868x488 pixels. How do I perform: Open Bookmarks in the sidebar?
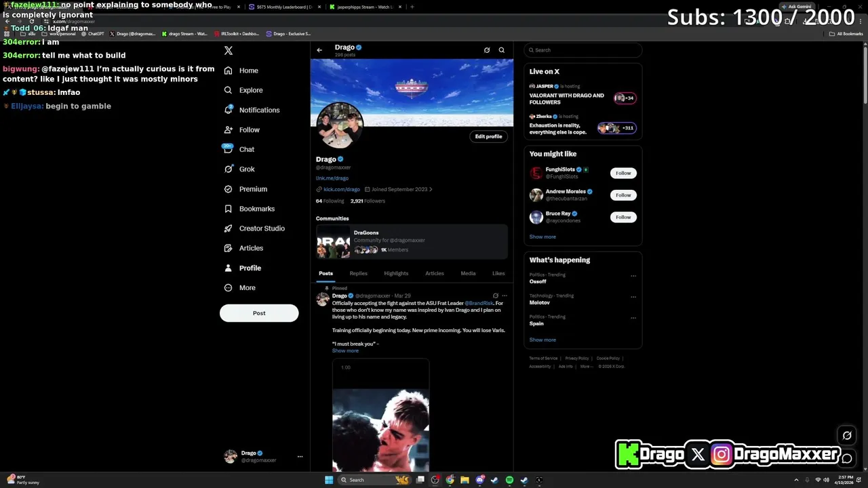pos(250,209)
